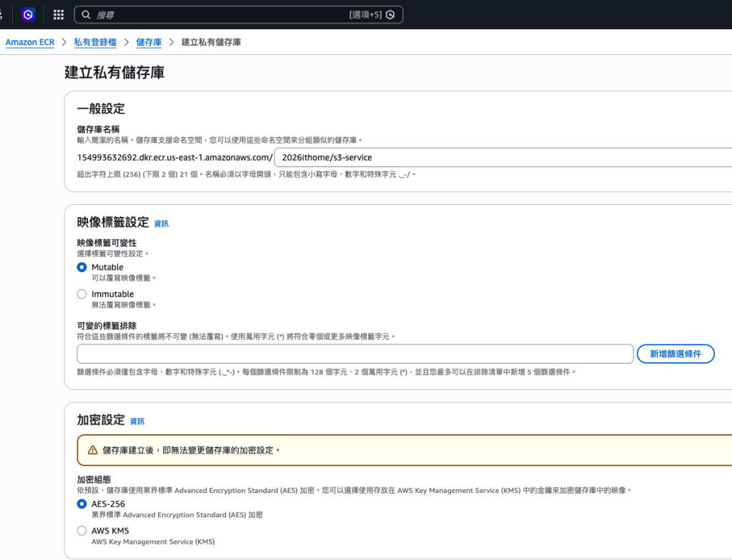
Task: Open the services grid menu icon
Action: coord(59,14)
